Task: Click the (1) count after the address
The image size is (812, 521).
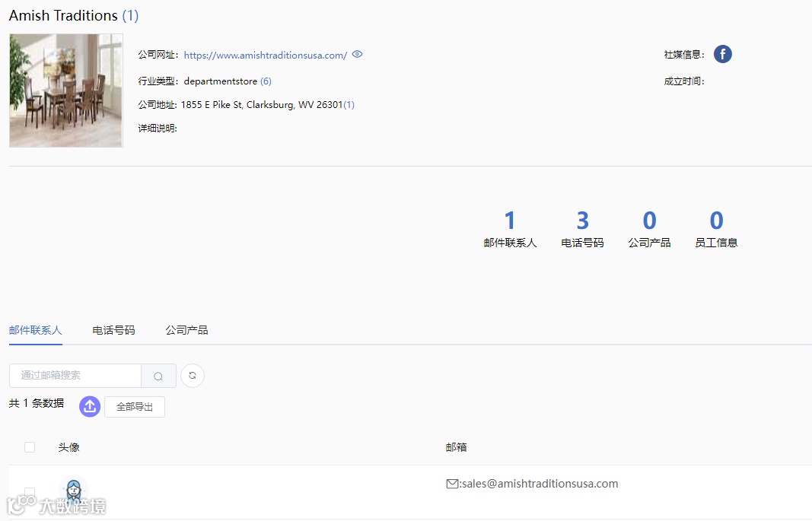Action: 349,105
